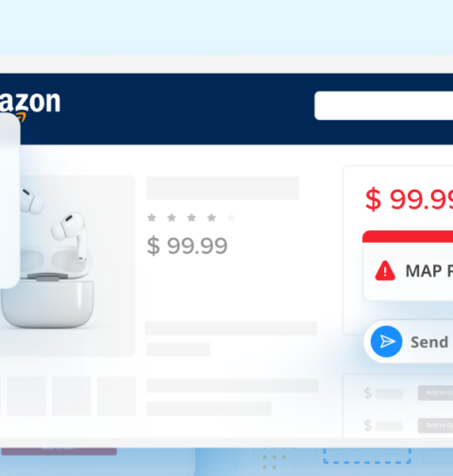Select the first rating star
The image size is (453, 476).
click(x=152, y=217)
